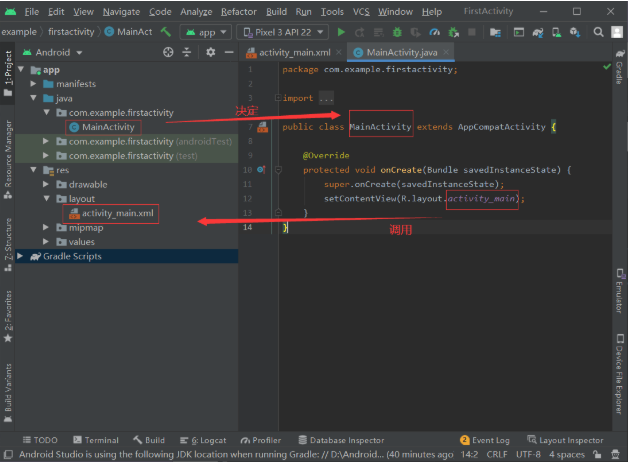Open Project panel settings gear
Viewport: 629px width, 463px height.
click(210, 52)
